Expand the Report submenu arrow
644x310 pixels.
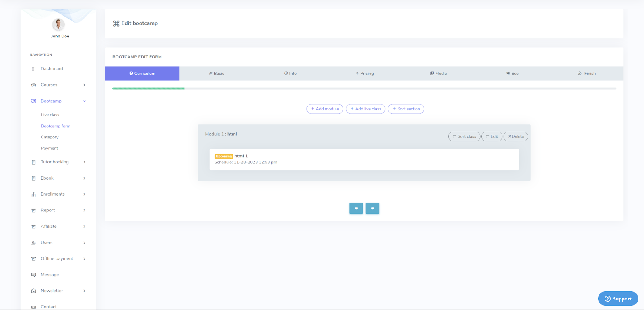point(84,211)
